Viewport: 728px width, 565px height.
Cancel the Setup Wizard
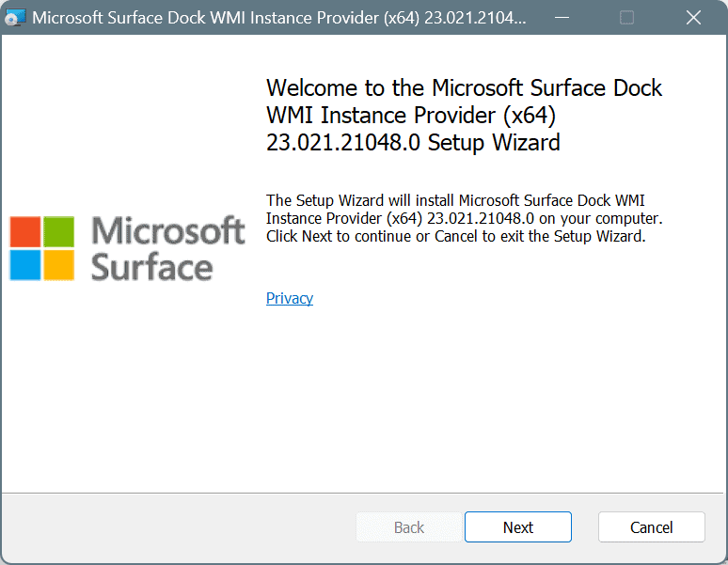652,527
